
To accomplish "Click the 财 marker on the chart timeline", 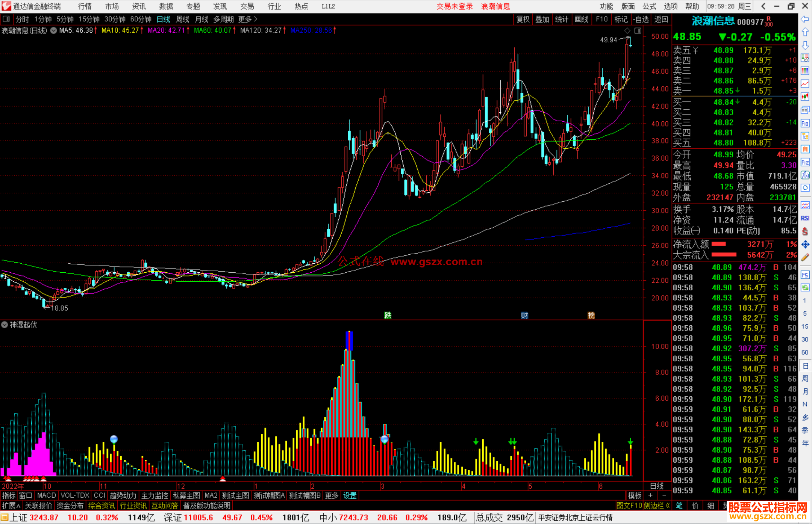I will point(524,315).
